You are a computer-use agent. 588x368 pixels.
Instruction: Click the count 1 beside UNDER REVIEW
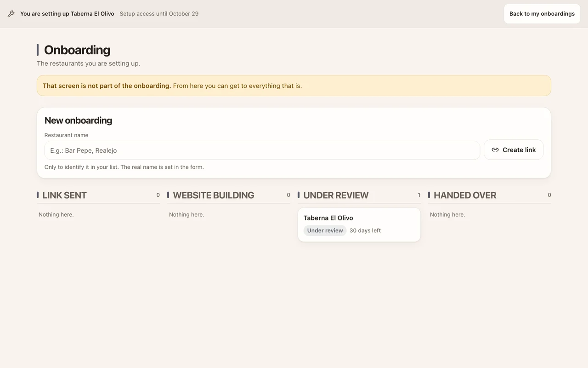419,195
